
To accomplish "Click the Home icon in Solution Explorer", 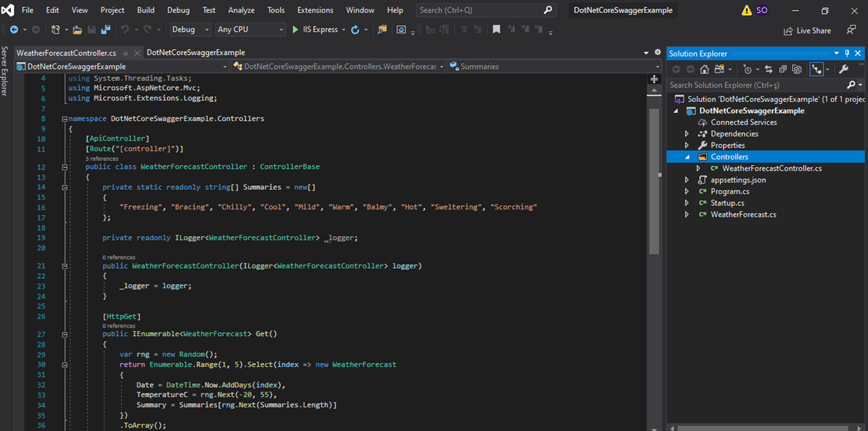I will pos(704,69).
